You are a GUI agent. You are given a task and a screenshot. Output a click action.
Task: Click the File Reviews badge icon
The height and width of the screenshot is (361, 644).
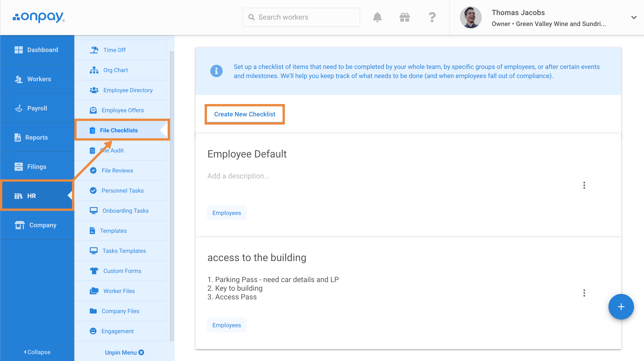point(93,170)
